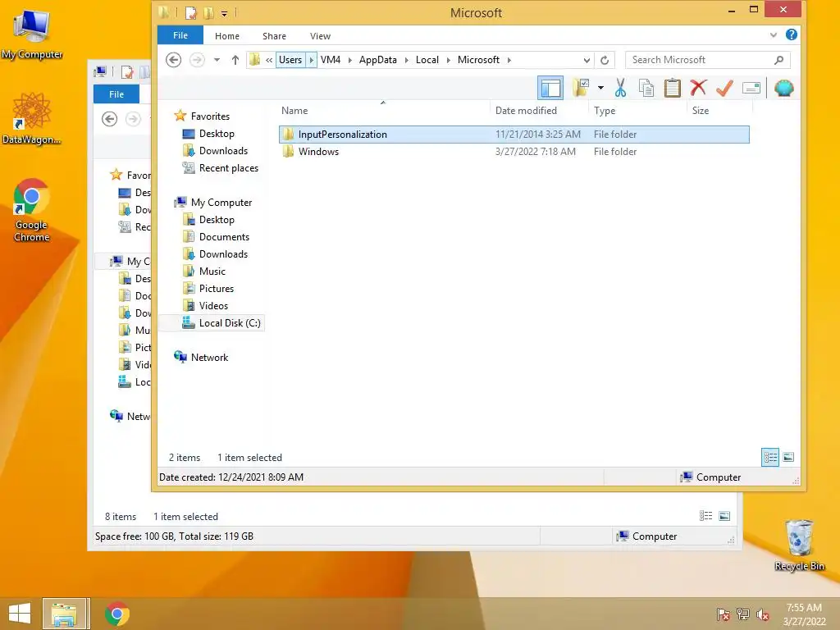Click the New folder icon in quick access toolbar
This screenshot has width=840, height=630.
(x=208, y=12)
